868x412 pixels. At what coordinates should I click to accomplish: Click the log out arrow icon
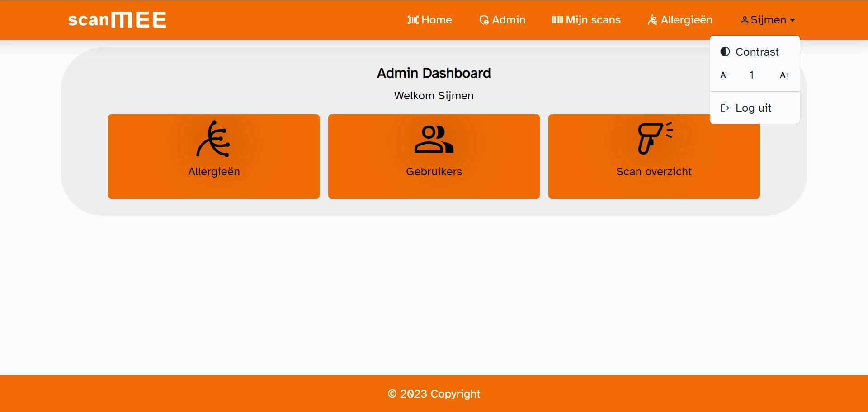coord(725,108)
